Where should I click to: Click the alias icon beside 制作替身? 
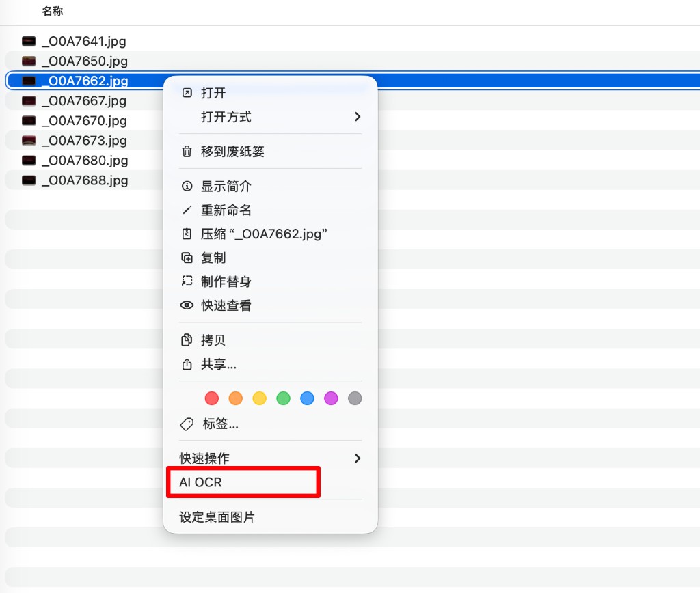click(187, 281)
